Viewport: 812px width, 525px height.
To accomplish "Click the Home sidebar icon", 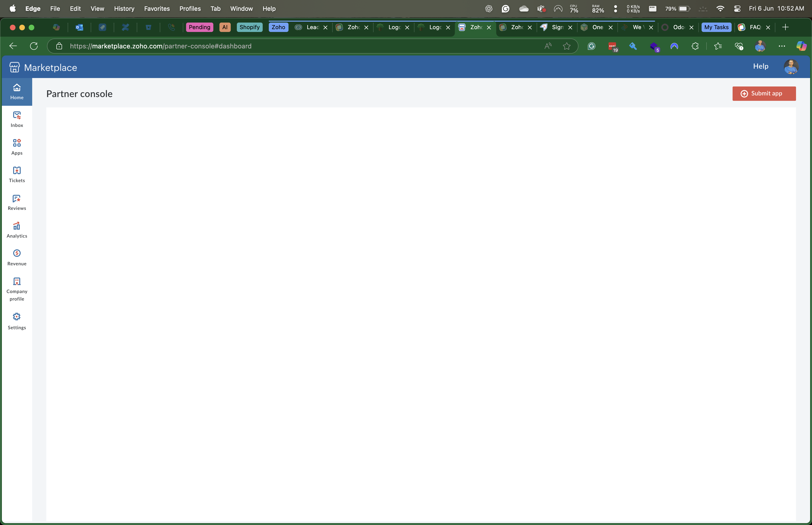I will pos(17,91).
